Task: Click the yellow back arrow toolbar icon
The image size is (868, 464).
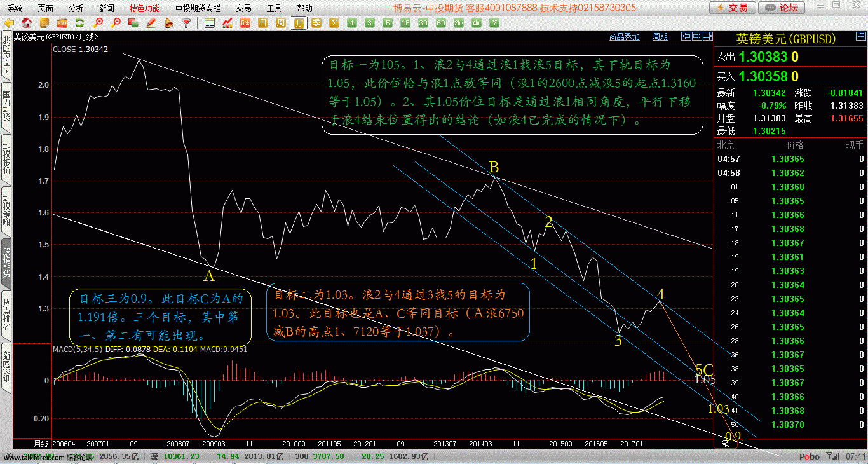Action: click(8, 23)
